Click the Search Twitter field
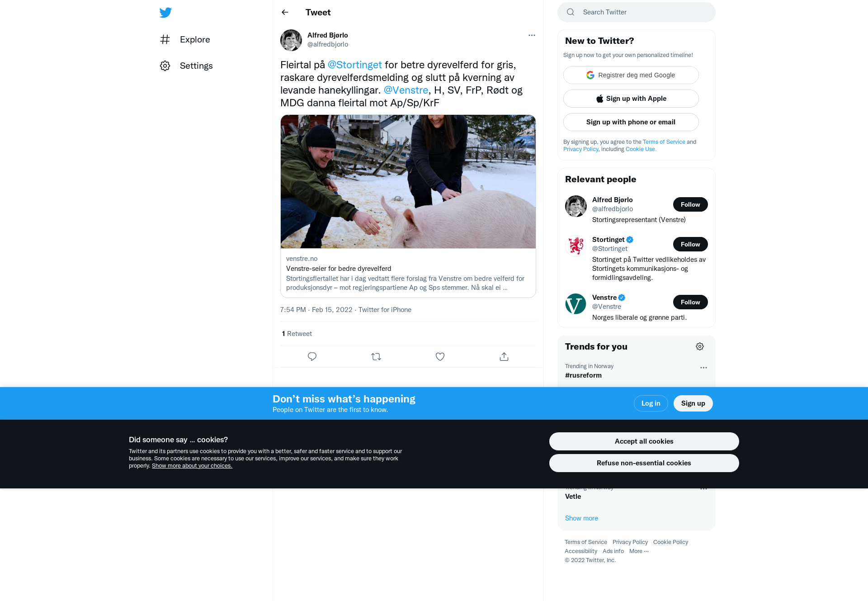 point(637,12)
